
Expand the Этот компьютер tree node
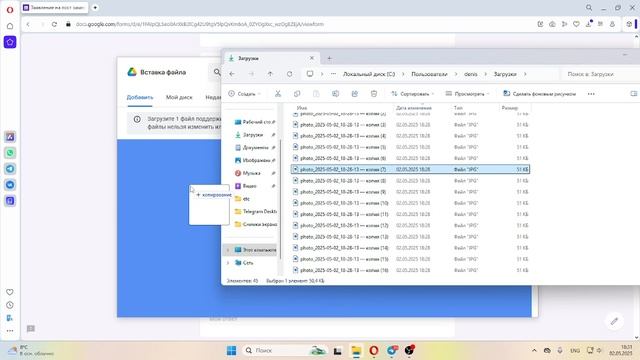point(228,250)
